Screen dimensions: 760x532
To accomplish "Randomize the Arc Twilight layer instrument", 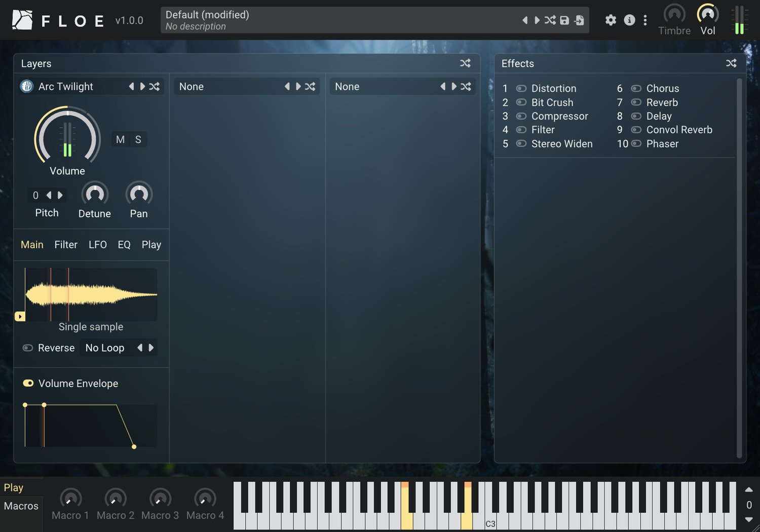I will 155,87.
